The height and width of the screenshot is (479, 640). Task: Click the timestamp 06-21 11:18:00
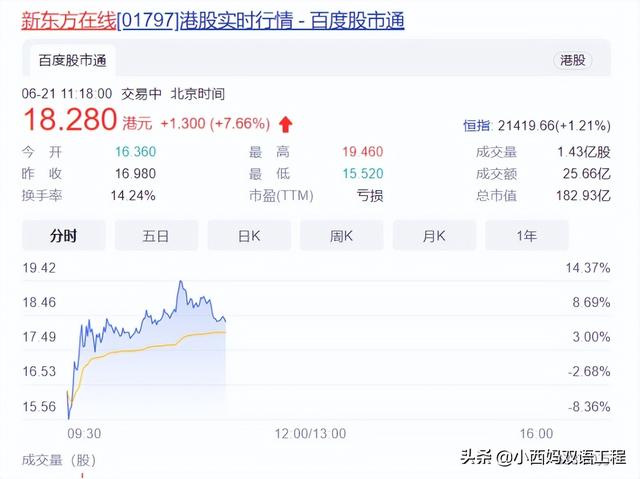tap(67, 94)
